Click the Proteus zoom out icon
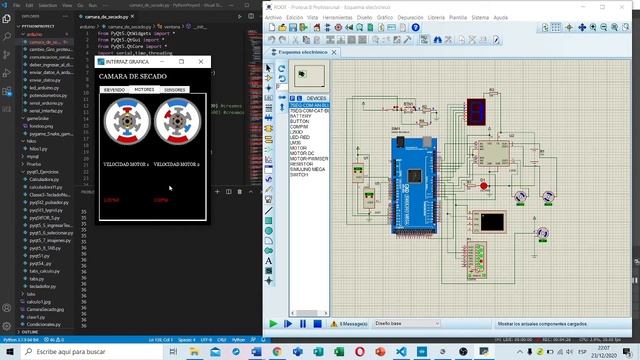Screen dimensions: 640x360 (604, 27)
